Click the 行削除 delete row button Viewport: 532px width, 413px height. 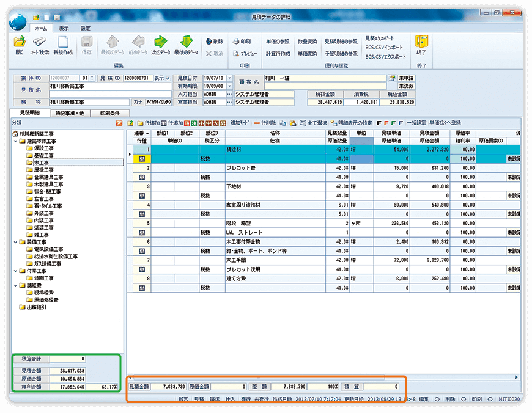[x=265, y=123]
